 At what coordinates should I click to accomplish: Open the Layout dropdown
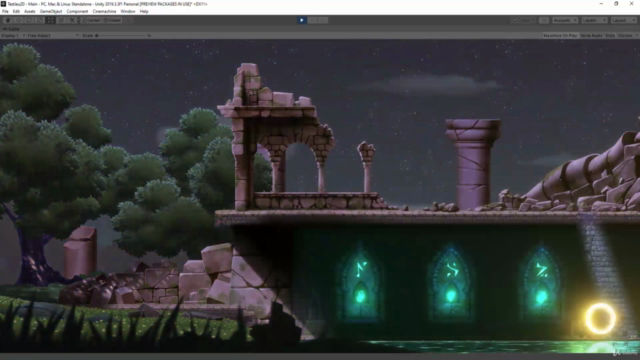[x=623, y=20]
